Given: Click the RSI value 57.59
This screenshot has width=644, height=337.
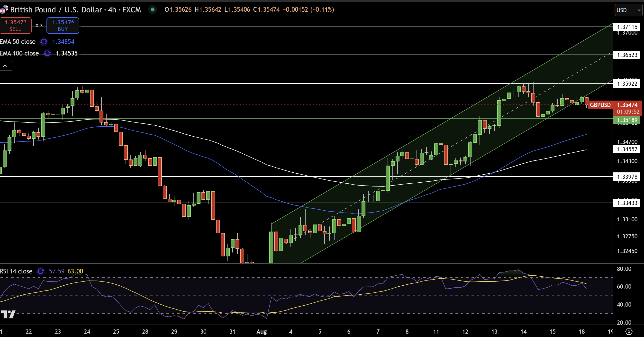Looking at the screenshot, I should click(x=57, y=271).
